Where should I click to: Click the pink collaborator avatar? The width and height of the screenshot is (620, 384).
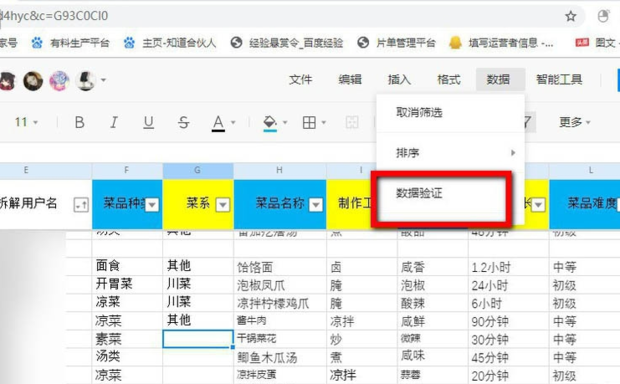point(59,81)
